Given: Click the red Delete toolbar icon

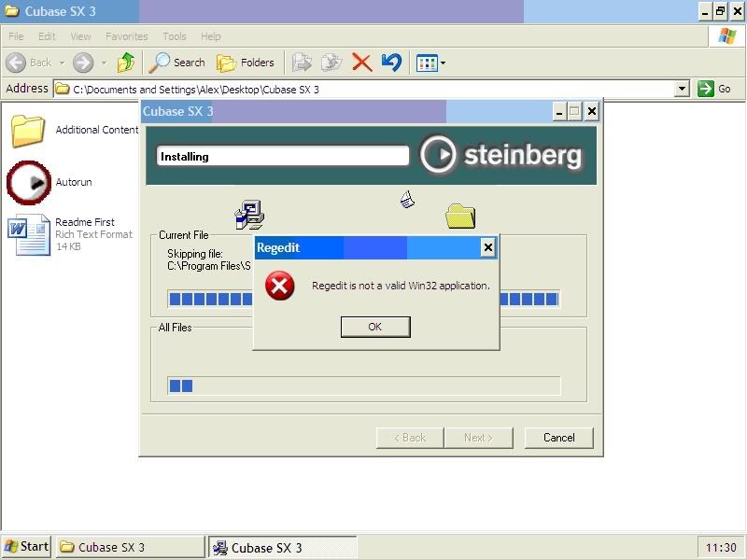Looking at the screenshot, I should pos(361,63).
